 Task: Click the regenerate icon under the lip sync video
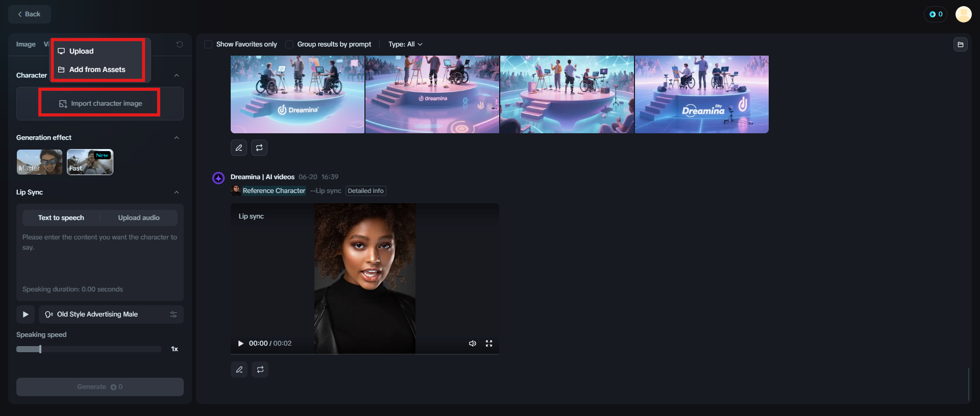click(260, 370)
